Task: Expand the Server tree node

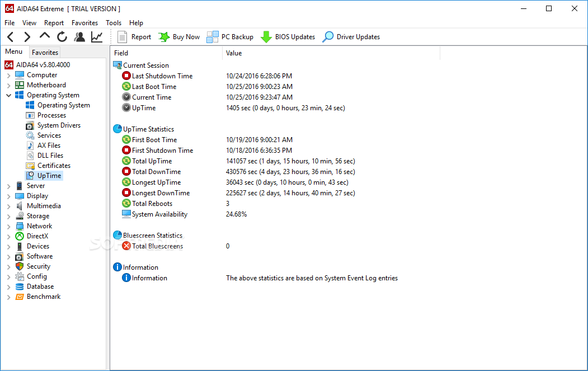Action: point(8,186)
